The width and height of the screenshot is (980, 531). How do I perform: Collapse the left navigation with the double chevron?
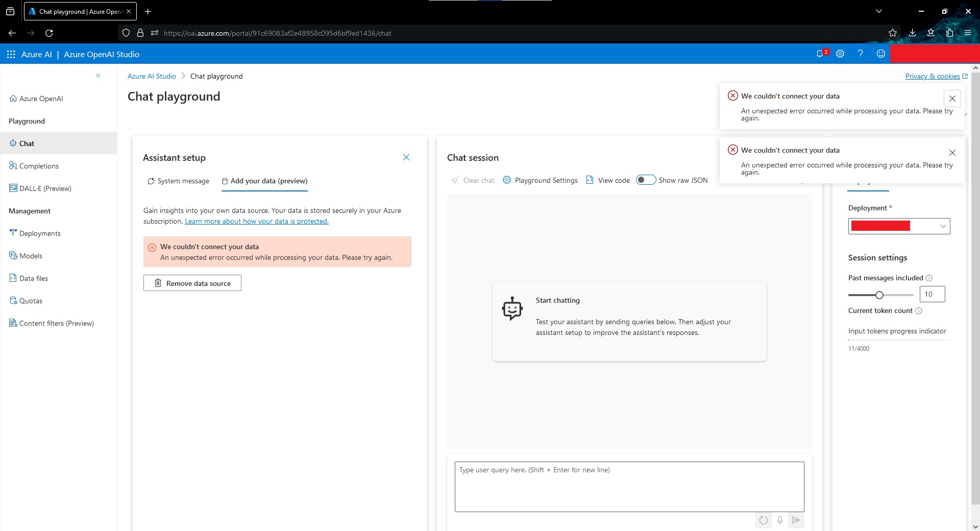click(x=98, y=76)
